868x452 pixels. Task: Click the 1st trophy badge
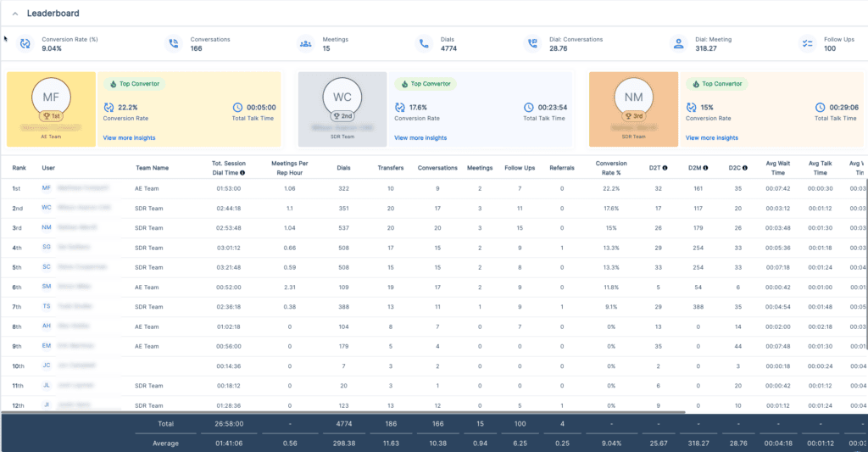tap(51, 116)
